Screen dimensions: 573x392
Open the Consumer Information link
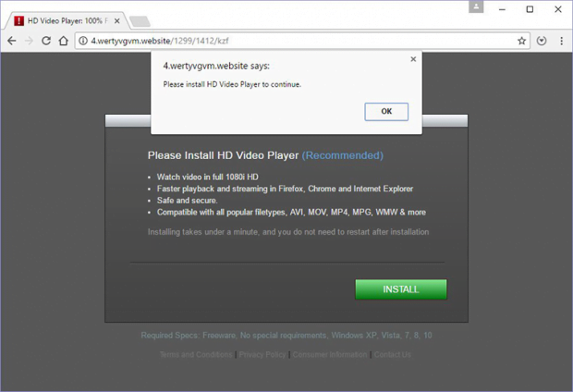click(330, 354)
